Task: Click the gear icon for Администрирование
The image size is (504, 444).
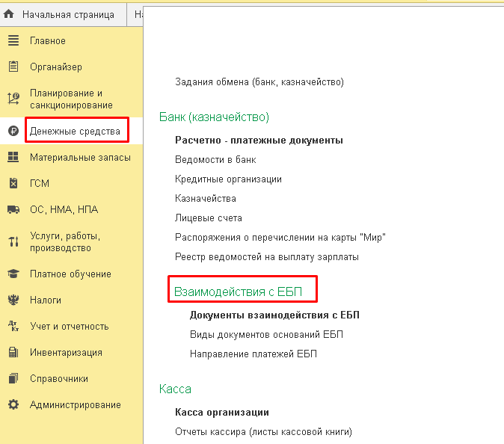Action: point(13,404)
